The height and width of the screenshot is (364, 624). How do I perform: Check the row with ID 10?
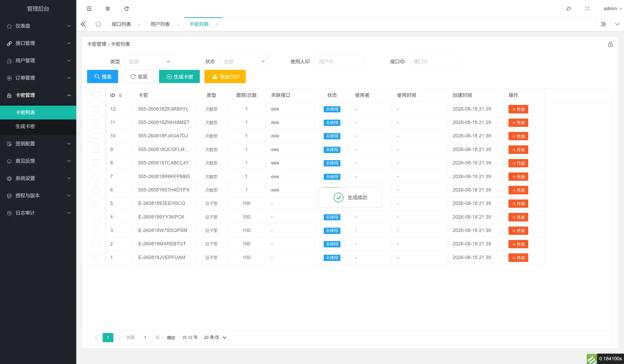(x=96, y=136)
